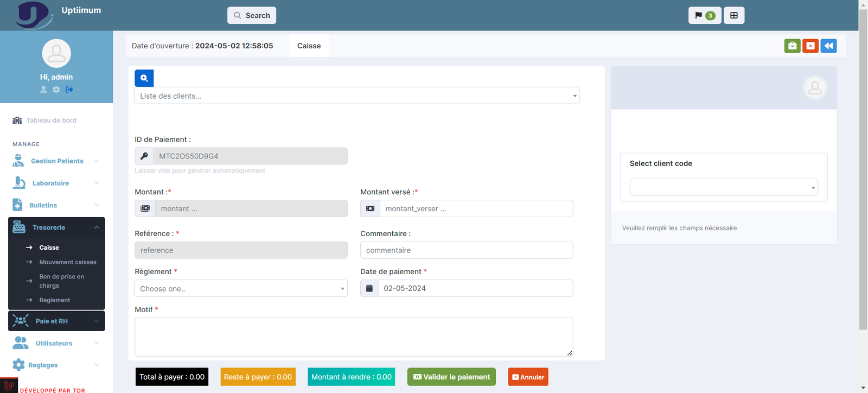Click the user profile icon under admin
This screenshot has width=868, height=393.
click(43, 90)
